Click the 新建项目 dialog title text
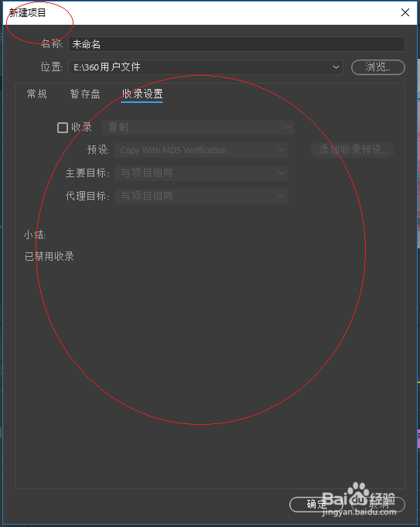The height and width of the screenshot is (527, 420). [27, 13]
